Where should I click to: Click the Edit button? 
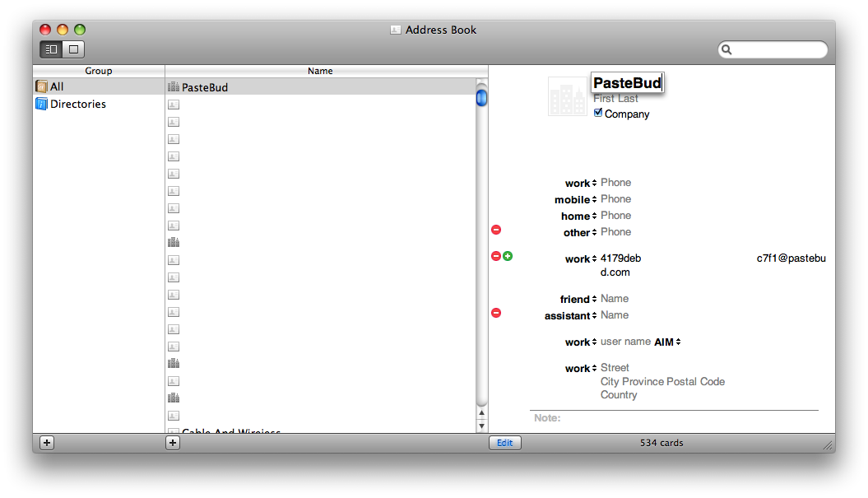504,443
